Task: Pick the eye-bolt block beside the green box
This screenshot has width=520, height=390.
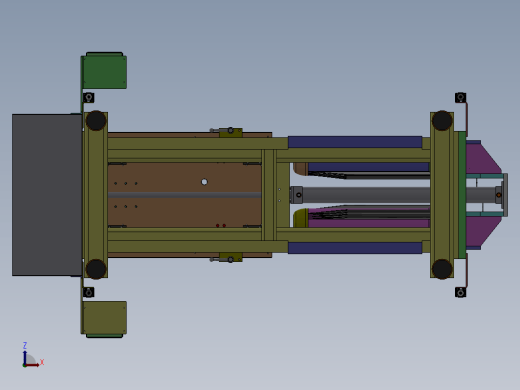Action: click(x=88, y=98)
